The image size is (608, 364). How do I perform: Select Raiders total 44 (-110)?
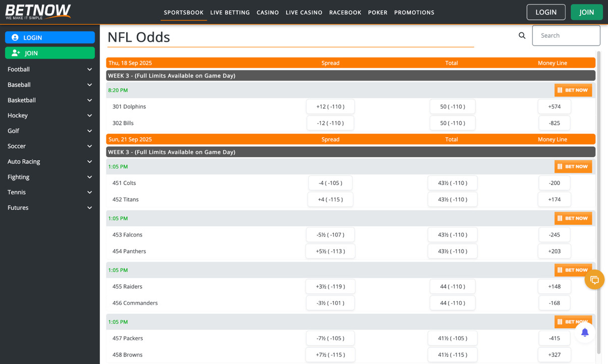tap(453, 287)
